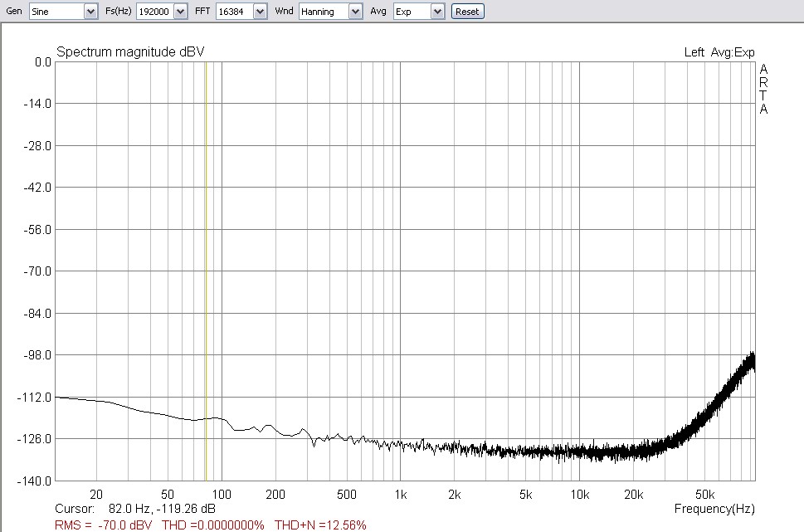The image size is (804, 532).
Task: Open the Gen signal type dropdown
Action: coord(63,12)
